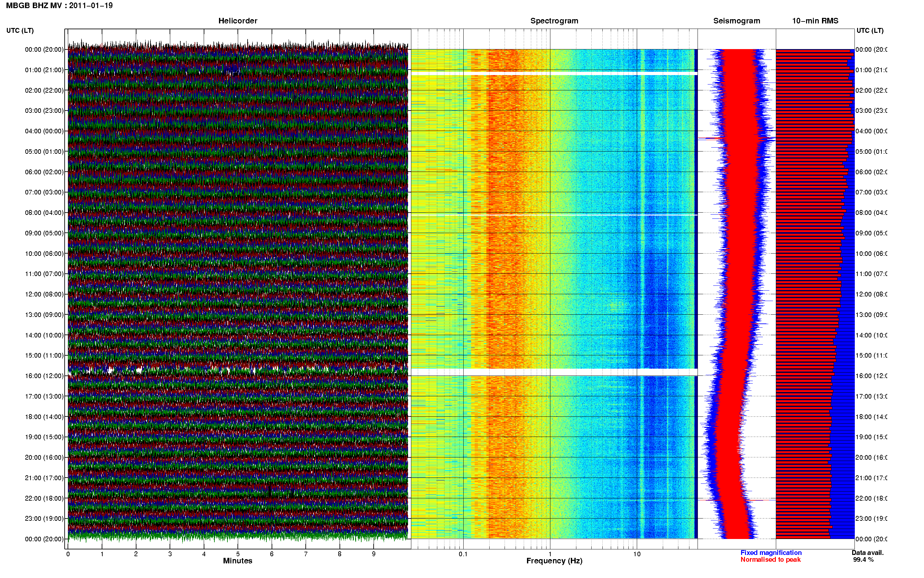924x578 pixels.
Task: Click the 'Fixed magnification' legend text
Action: [x=771, y=553]
